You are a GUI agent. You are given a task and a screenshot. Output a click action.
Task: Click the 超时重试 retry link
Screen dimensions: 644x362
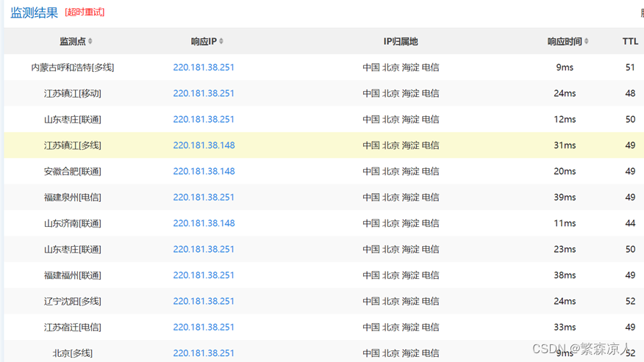coord(85,12)
